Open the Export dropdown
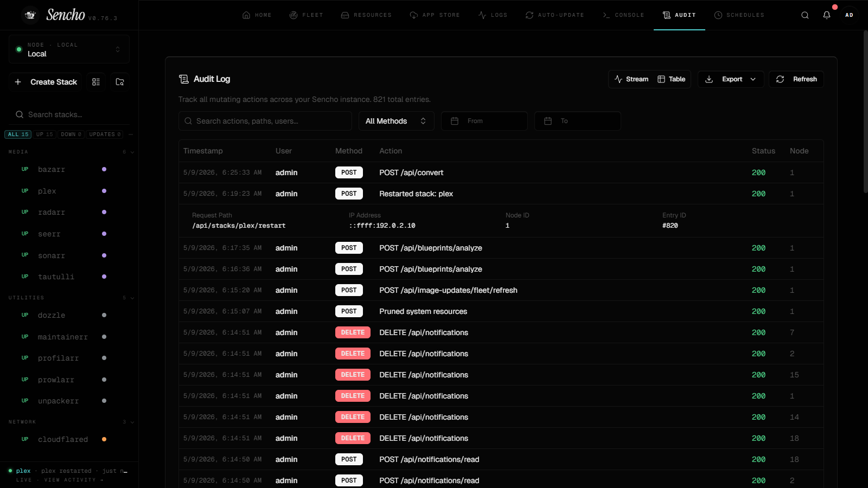Viewport: 868px width, 488px height. pyautogui.click(x=731, y=79)
